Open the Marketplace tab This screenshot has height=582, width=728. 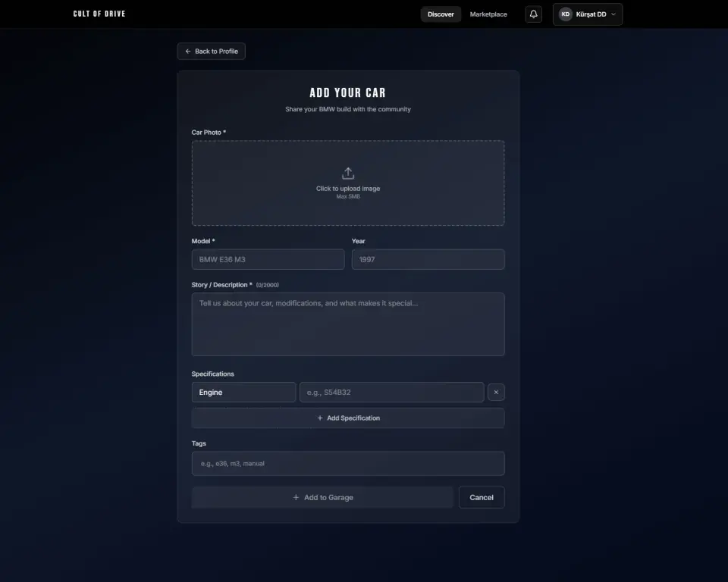click(x=488, y=14)
